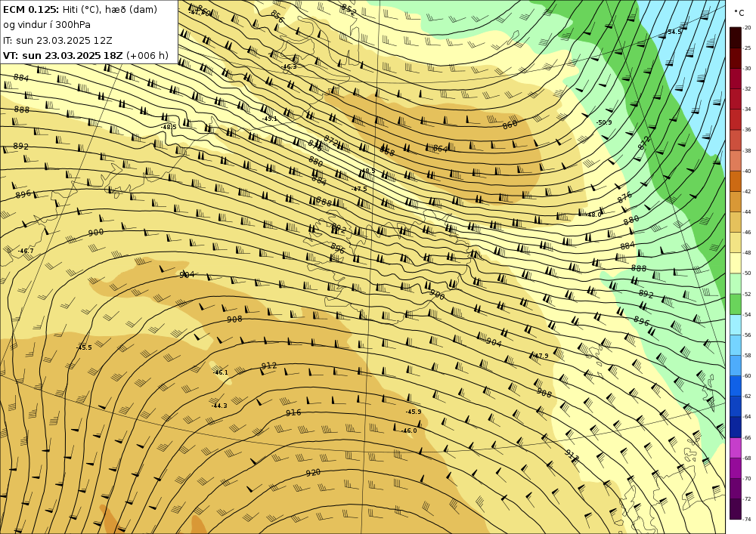
Task: Pick the dark navy swatch between -64 and -66
Action: point(736,427)
